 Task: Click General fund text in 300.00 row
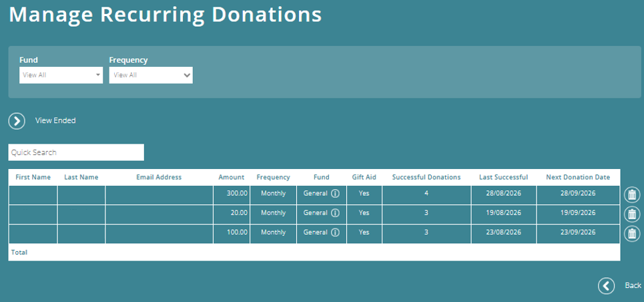pos(316,193)
